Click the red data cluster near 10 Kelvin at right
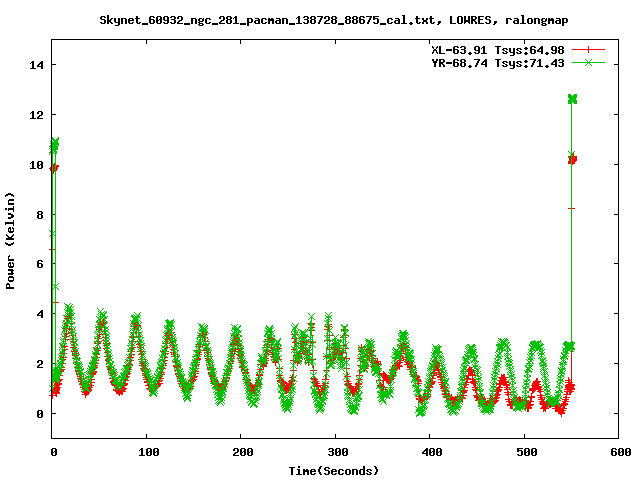The height and width of the screenshot is (480, 640). click(572, 160)
